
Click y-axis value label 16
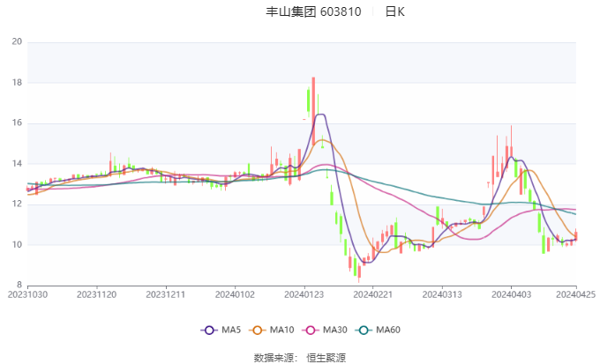(17, 123)
